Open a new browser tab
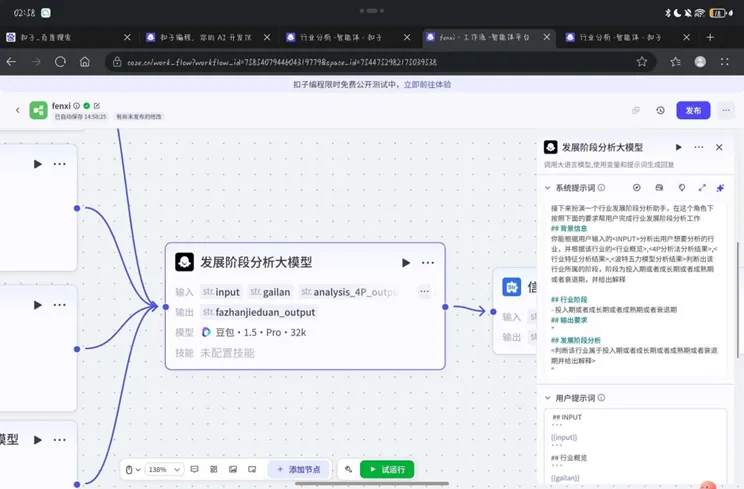Image resolution: width=744 pixels, height=489 pixels. 710,37
